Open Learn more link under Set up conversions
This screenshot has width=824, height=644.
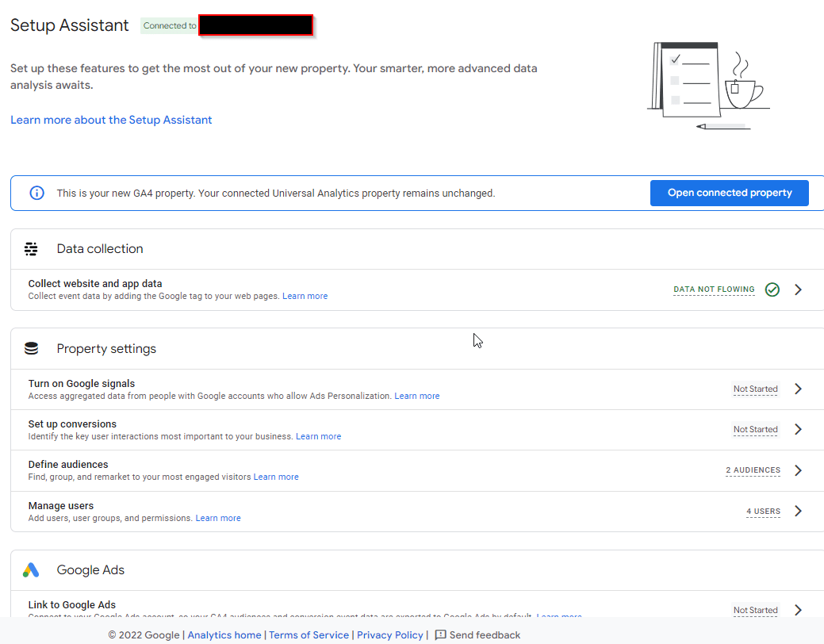point(319,436)
